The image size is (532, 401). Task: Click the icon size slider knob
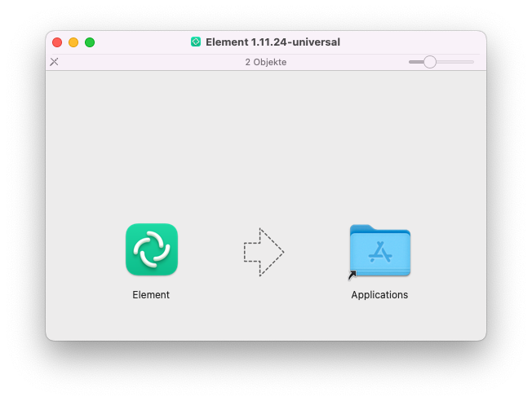pyautogui.click(x=429, y=62)
